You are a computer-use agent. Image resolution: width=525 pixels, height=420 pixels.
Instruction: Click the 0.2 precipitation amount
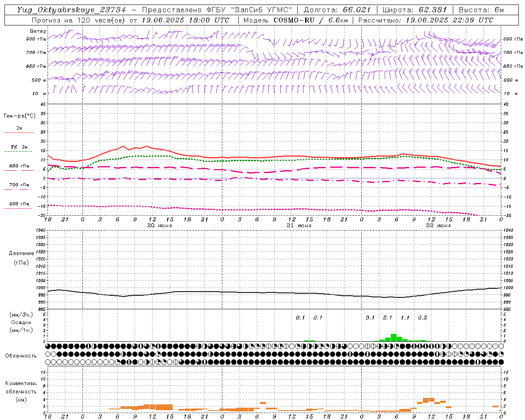(422, 317)
